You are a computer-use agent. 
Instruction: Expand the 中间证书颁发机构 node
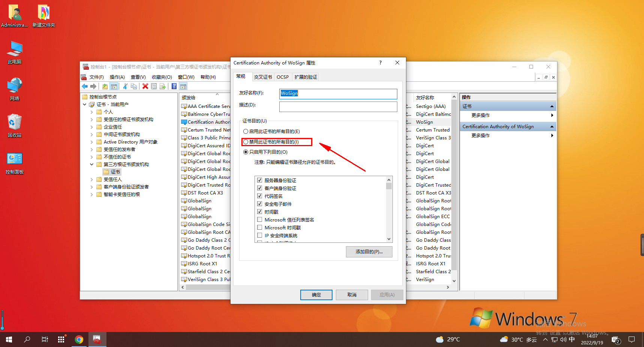[x=92, y=135]
